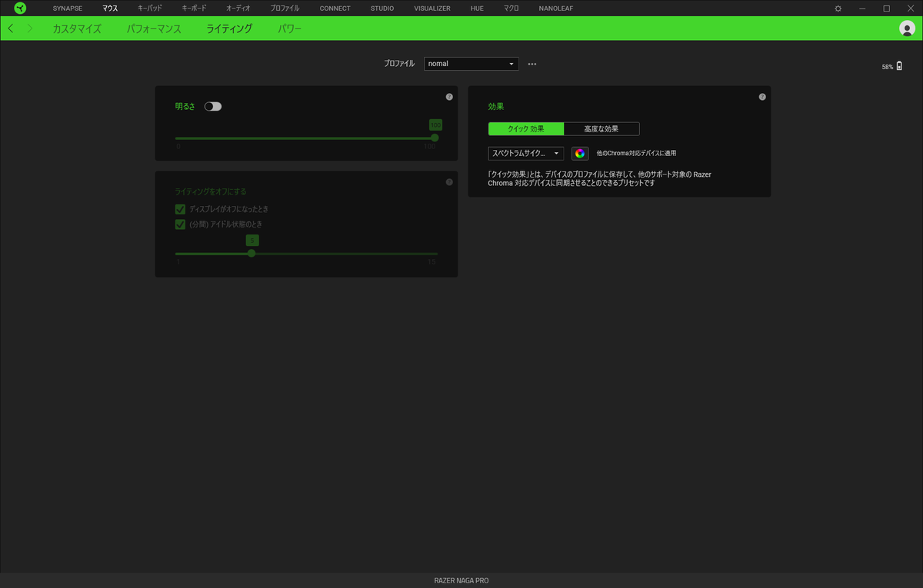Switch to the キーボード tab
923x588 pixels.
click(x=194, y=8)
